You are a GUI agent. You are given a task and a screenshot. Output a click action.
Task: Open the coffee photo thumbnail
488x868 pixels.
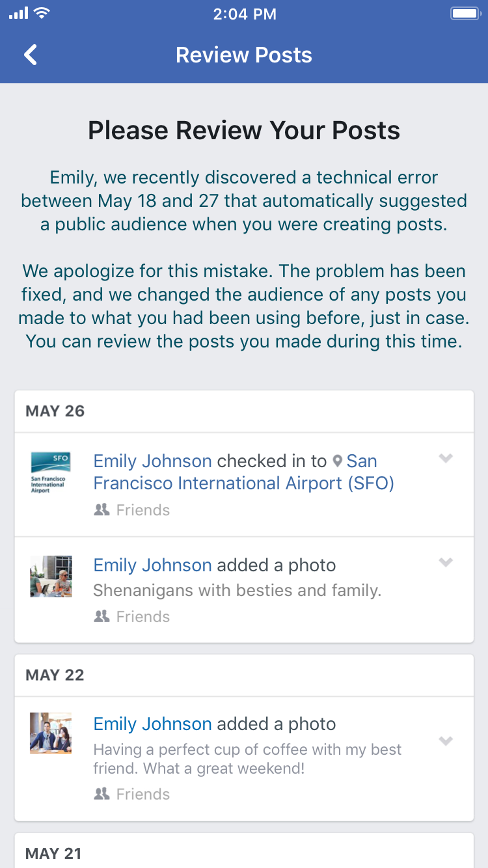pos(51,733)
